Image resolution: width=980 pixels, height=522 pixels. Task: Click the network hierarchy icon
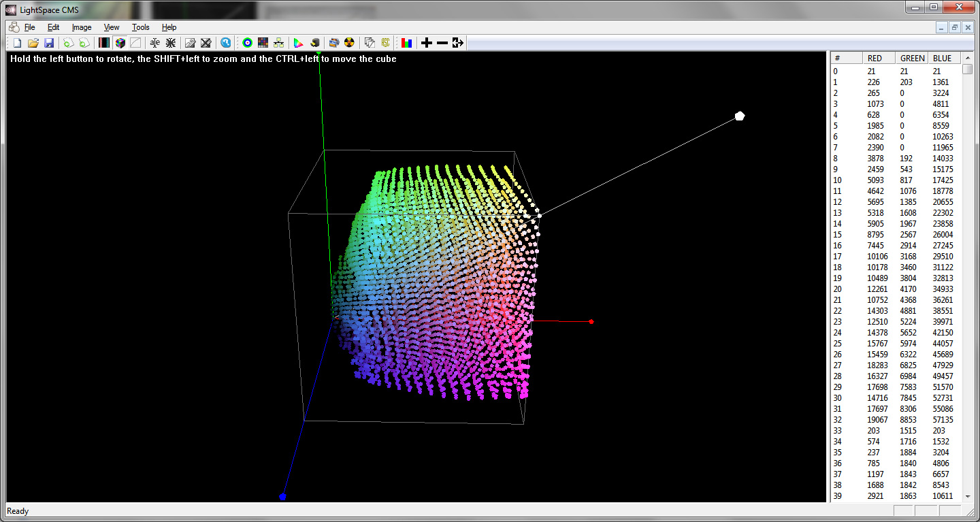click(x=279, y=43)
